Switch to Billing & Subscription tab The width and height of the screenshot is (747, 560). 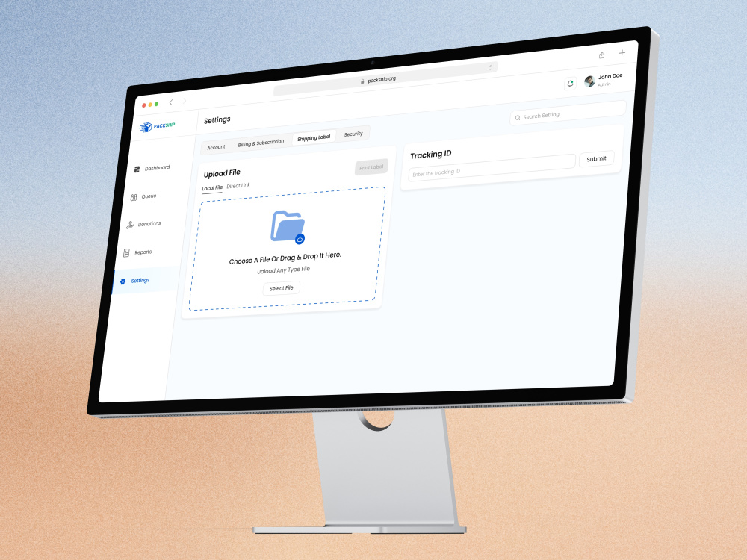coord(261,143)
